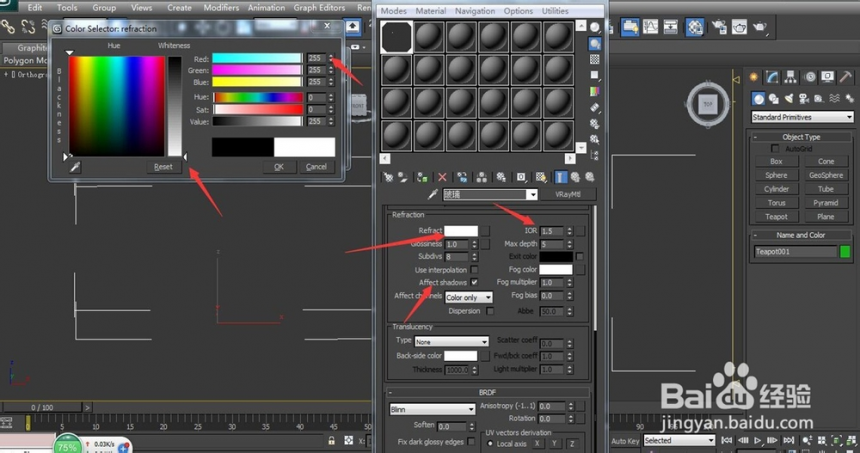Click ViewCube Top face
The width and height of the screenshot is (860, 453).
coord(708,104)
